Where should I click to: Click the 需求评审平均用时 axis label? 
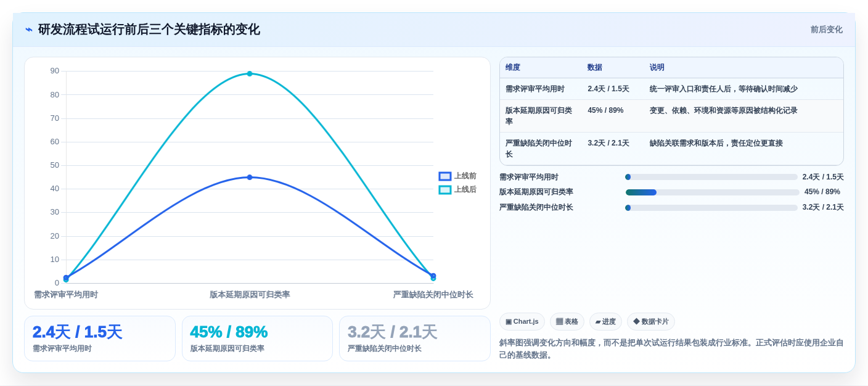(x=66, y=295)
